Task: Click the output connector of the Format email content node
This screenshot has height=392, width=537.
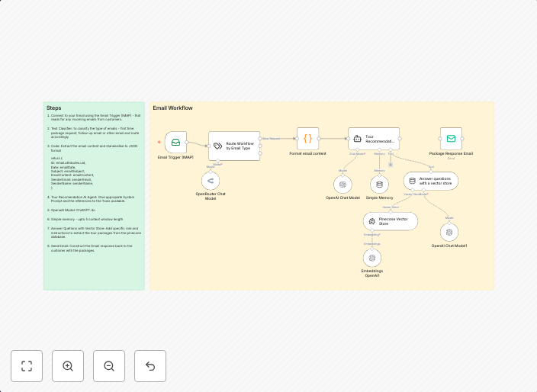Action: coord(319,139)
